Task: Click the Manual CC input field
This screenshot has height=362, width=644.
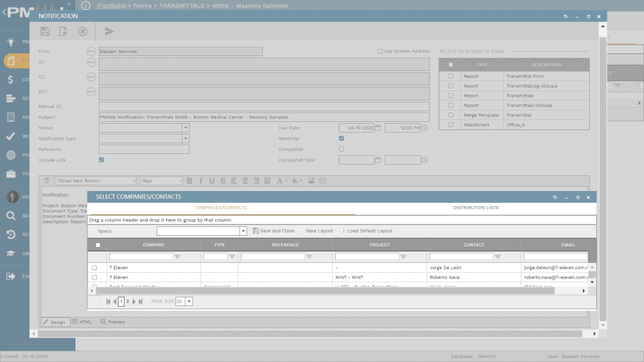Action: (x=264, y=107)
